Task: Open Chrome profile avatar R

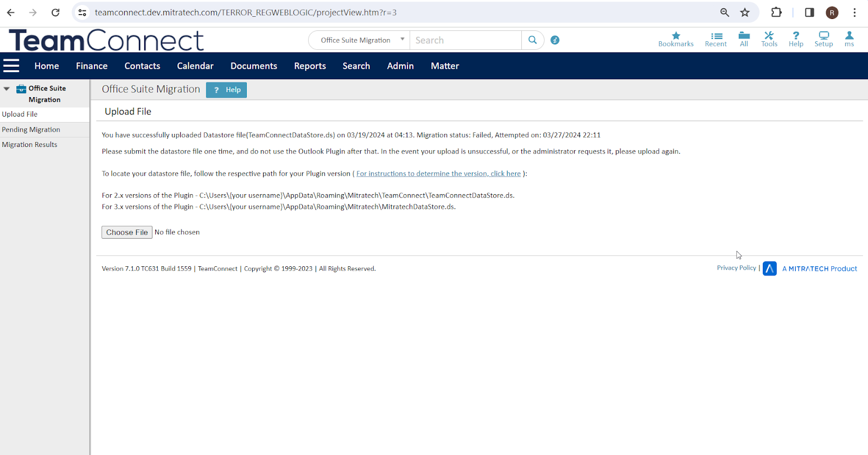Action: [x=832, y=12]
